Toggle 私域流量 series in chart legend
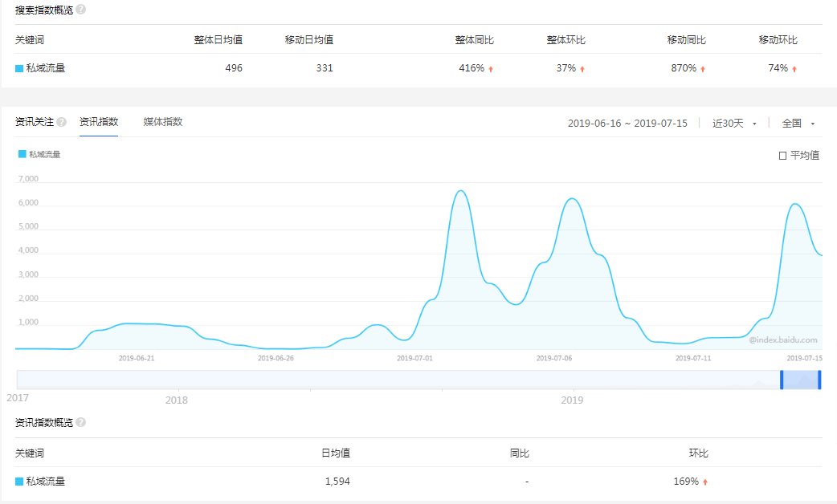Screen dimensions: 837x504 point(39,154)
